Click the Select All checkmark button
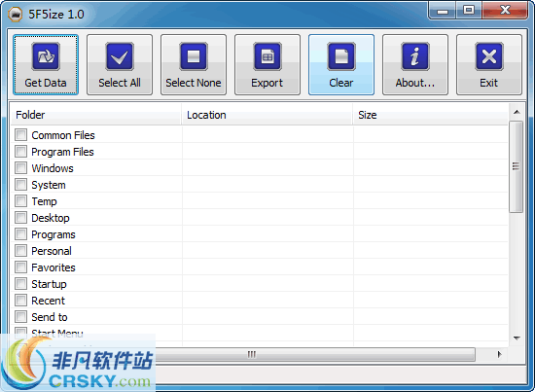Screen dimensions: 535x392 [x=120, y=64]
